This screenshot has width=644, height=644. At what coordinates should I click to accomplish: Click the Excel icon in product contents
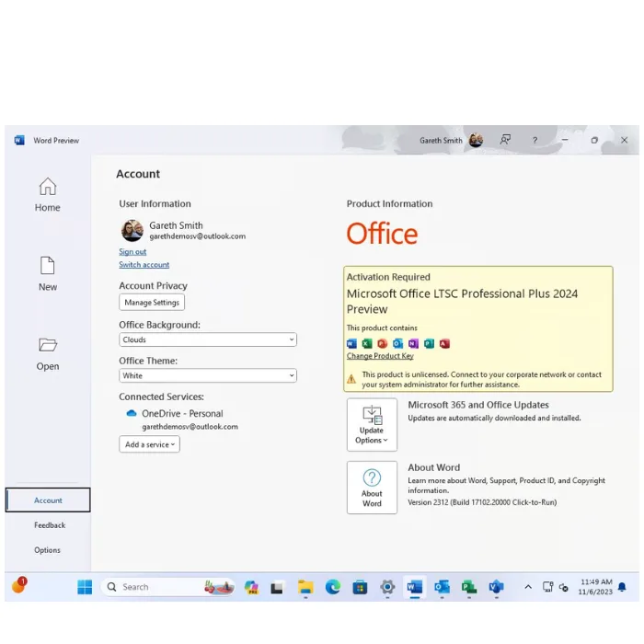(367, 343)
